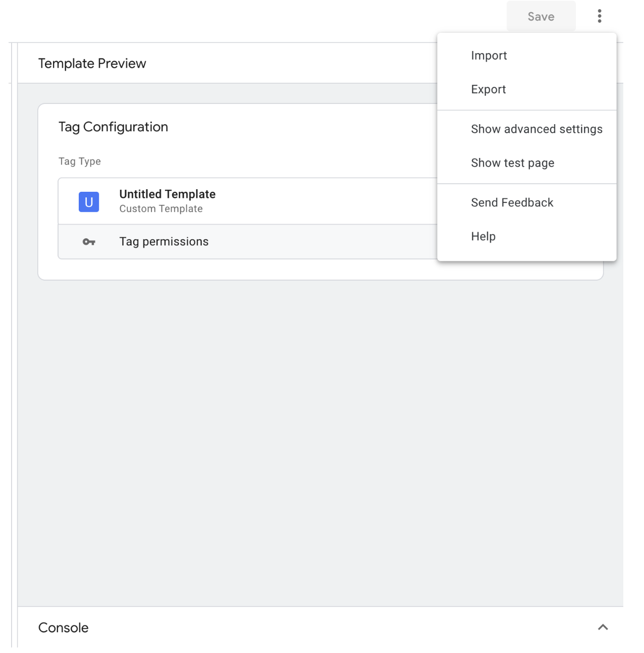
Task: Select Import from the menu
Action: (x=489, y=55)
